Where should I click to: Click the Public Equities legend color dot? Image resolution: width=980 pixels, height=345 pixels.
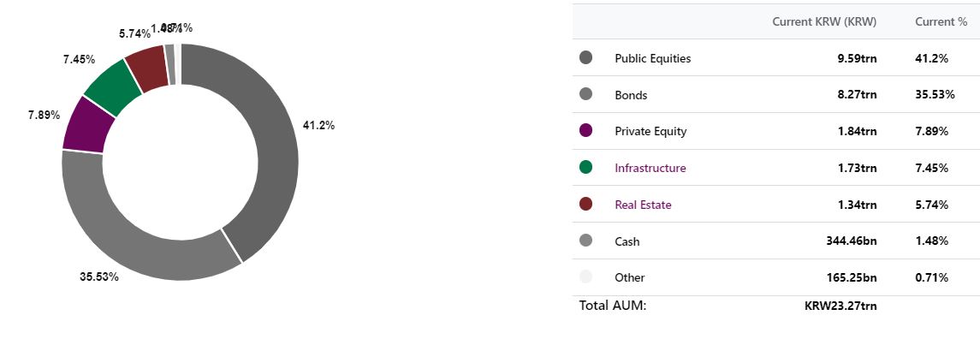coord(585,57)
